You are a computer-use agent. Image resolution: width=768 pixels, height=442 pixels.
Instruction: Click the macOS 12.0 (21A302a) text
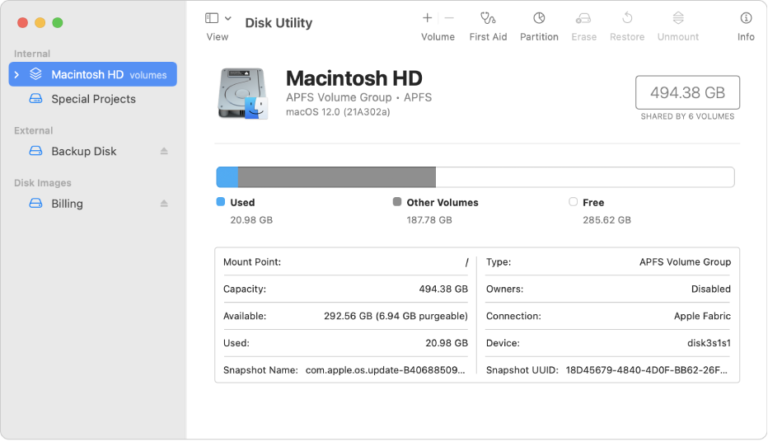tap(338, 112)
